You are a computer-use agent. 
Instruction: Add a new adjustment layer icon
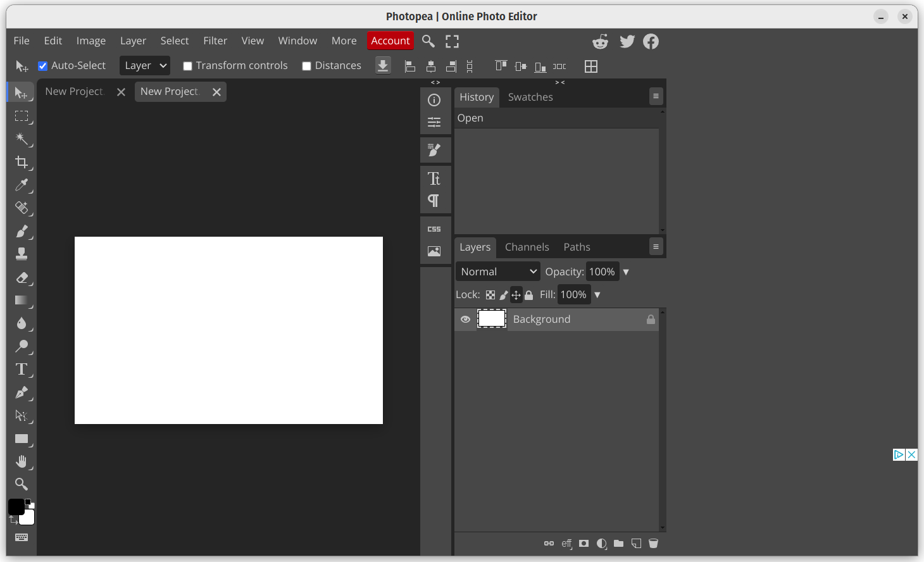point(602,544)
